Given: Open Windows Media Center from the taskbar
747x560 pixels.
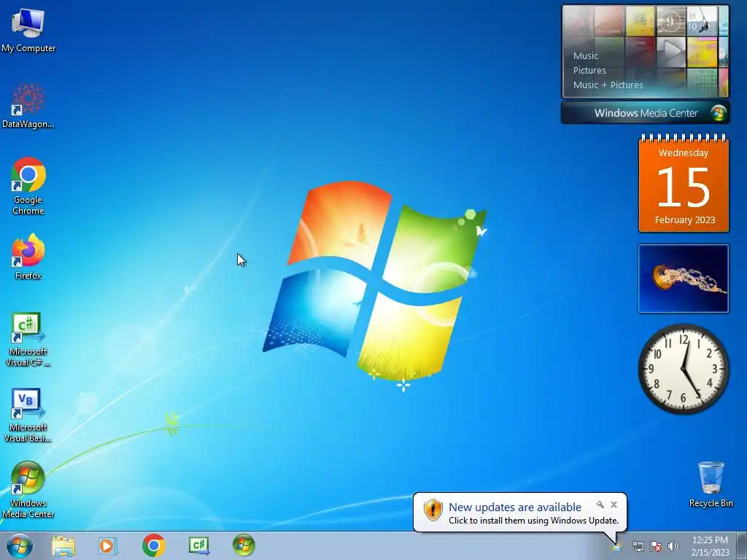Looking at the screenshot, I should click(244, 545).
